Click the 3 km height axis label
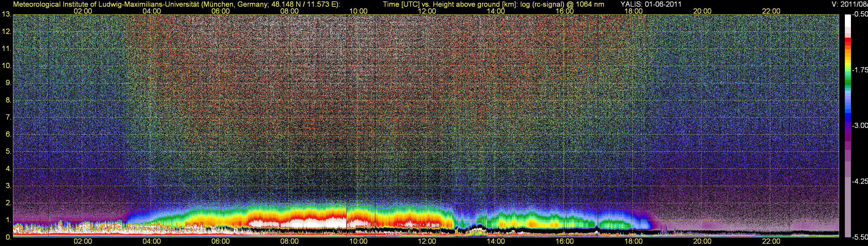The image size is (868, 246). tap(8, 186)
